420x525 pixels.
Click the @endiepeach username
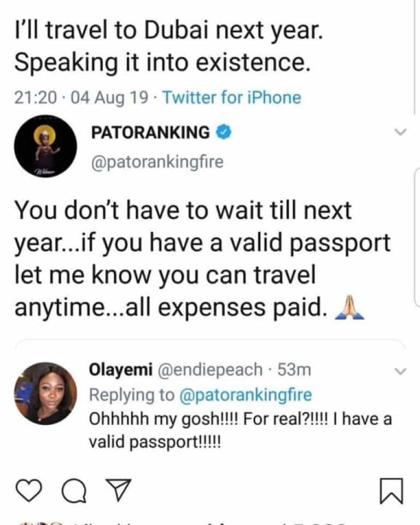tap(210, 370)
